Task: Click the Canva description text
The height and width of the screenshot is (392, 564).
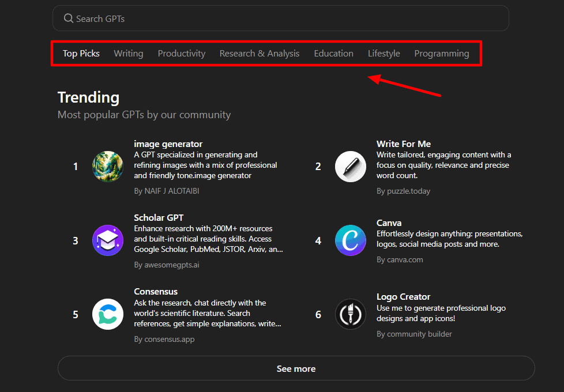Action: (x=450, y=239)
